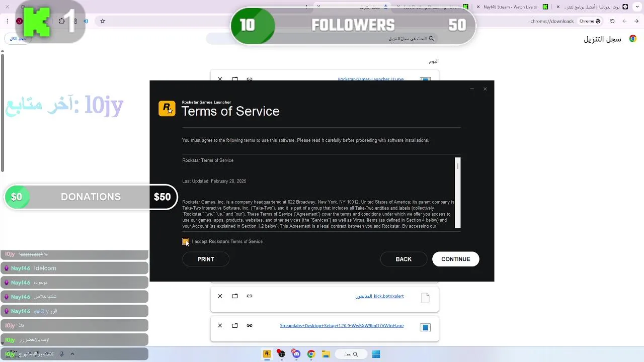Copy the Streamlabs Desktop Setup download link

click(249, 326)
